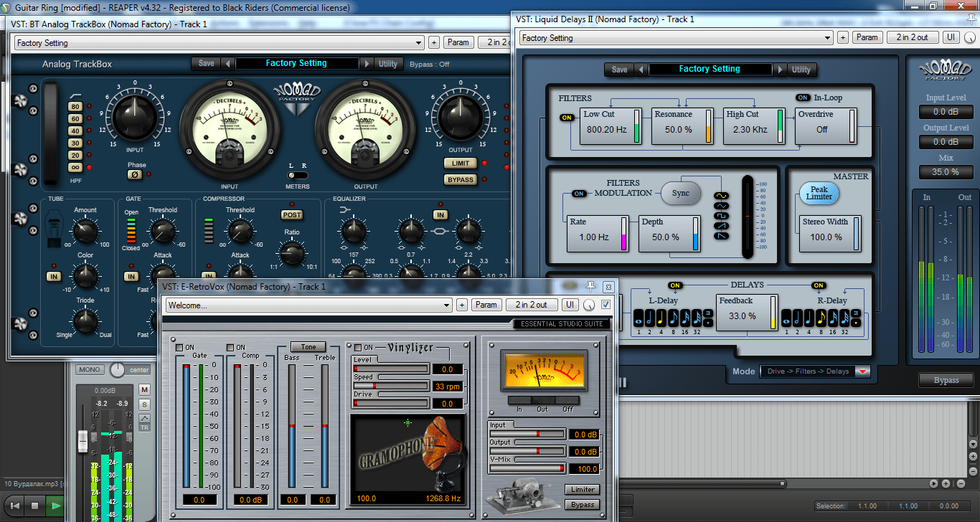Pin the E-RetroVox window on top
Screen dimensions: 980x522
[591, 287]
